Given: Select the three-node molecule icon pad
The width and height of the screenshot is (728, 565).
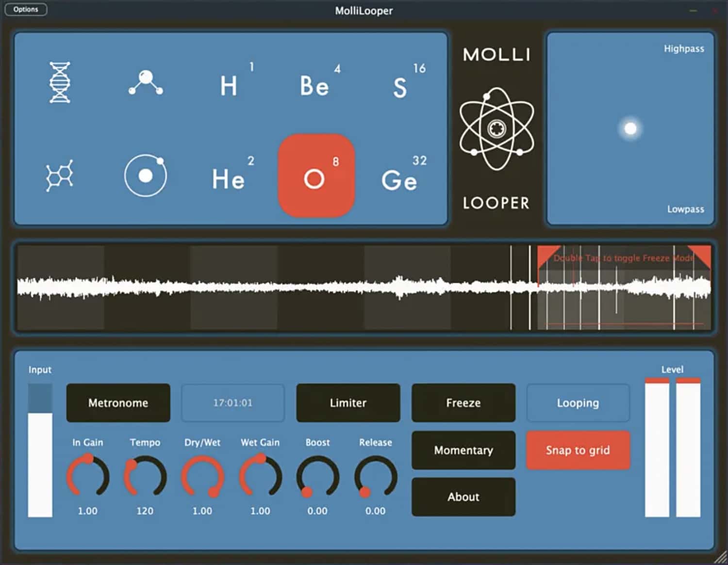Looking at the screenshot, I should coord(146,82).
